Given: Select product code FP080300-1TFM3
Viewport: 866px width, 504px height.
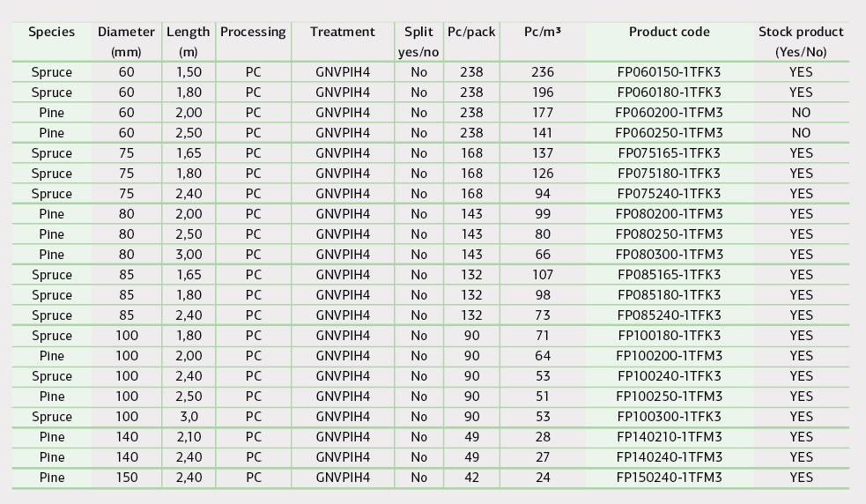Looking at the screenshot, I should coord(669,255).
